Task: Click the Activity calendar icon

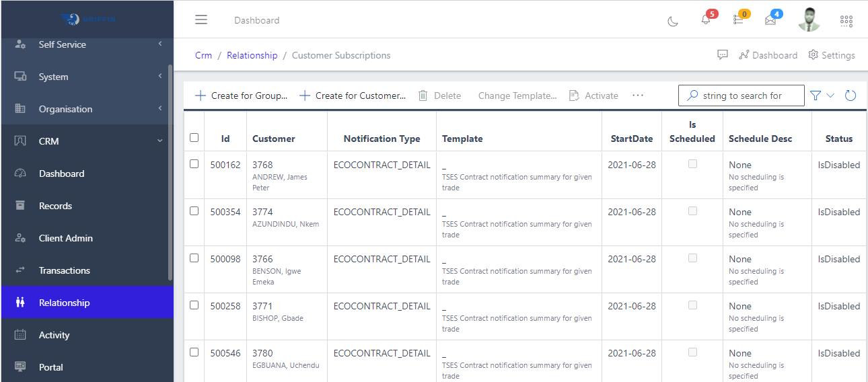Action: [x=20, y=335]
